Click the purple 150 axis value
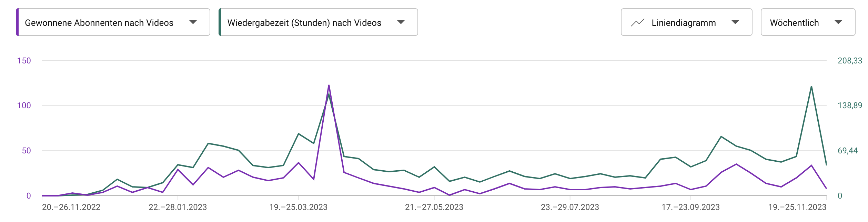The height and width of the screenshot is (222, 868). tap(24, 61)
